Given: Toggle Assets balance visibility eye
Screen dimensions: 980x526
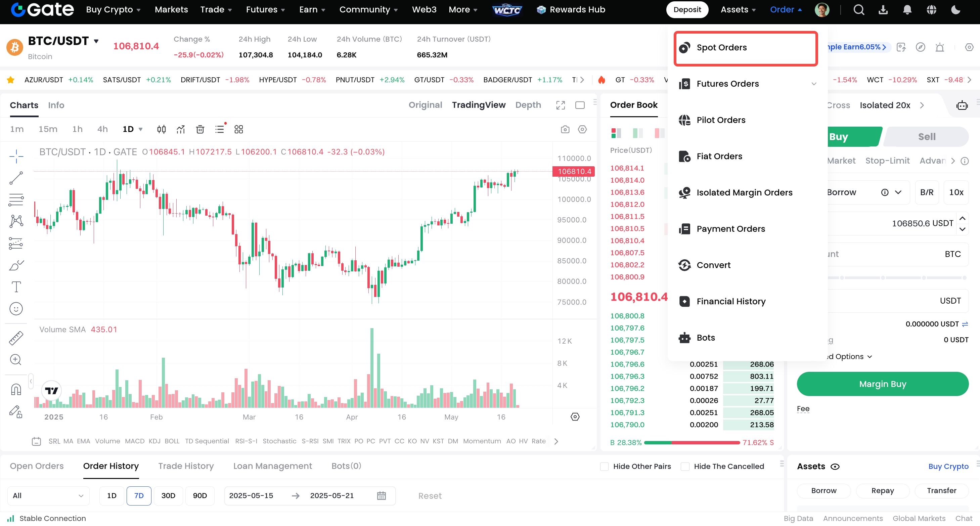Looking at the screenshot, I should [x=835, y=467].
